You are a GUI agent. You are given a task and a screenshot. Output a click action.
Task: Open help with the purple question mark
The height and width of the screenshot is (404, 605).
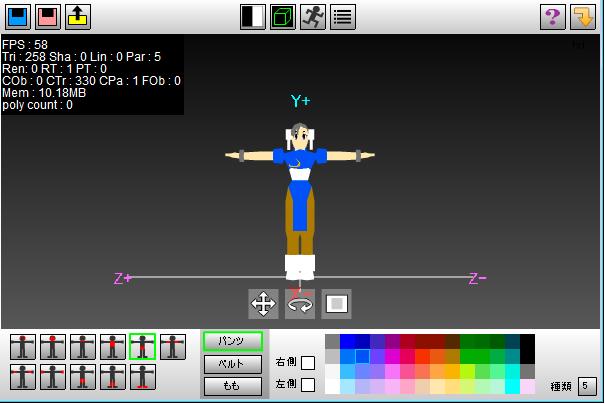(x=553, y=17)
